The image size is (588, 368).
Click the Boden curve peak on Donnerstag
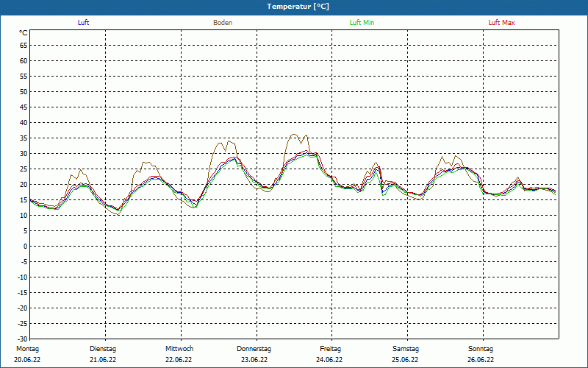point(293,134)
